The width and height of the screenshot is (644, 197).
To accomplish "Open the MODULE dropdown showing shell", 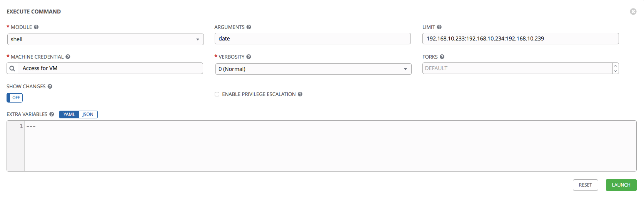I will coord(105,39).
